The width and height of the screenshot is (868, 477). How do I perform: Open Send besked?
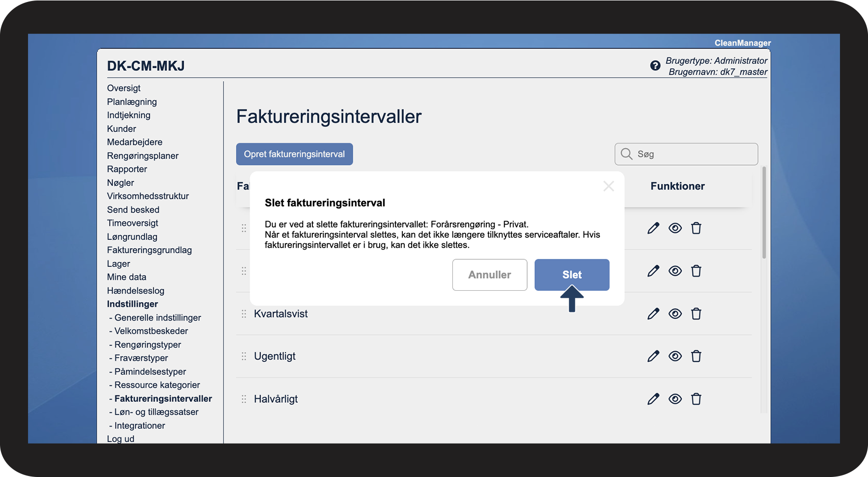coord(133,210)
